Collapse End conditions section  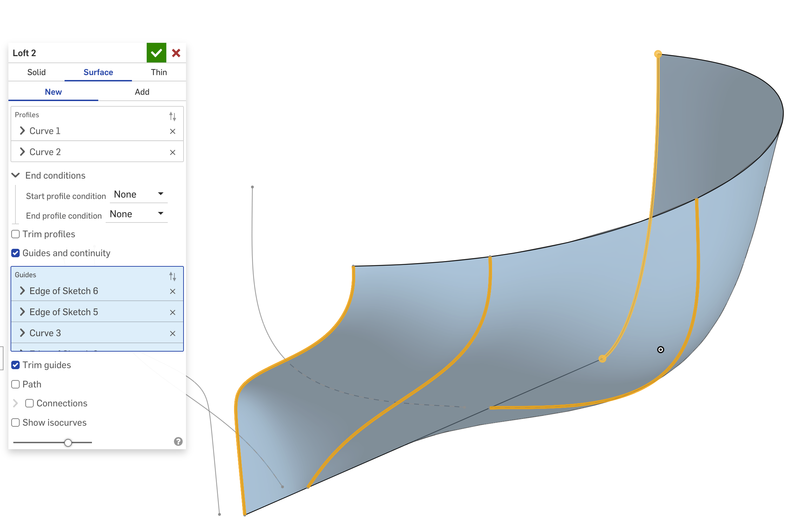pos(16,175)
